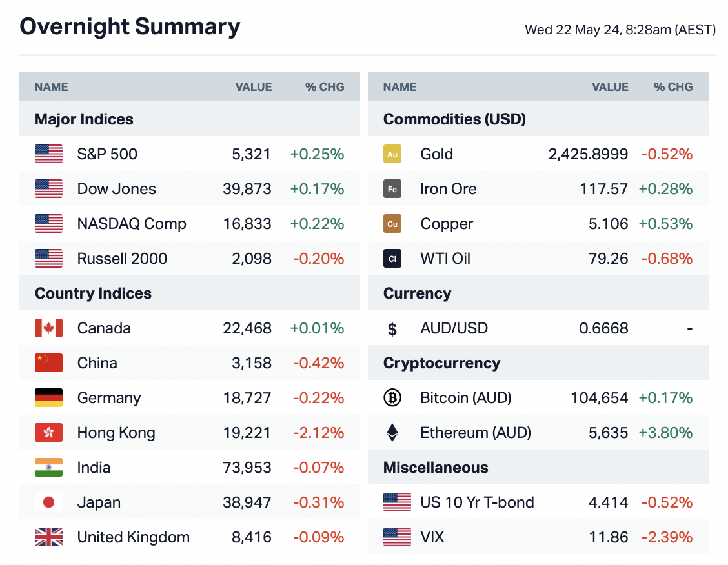Viewport: 728px width, 565px height.
Task: Click the Canada flag icon
Action: tap(48, 328)
